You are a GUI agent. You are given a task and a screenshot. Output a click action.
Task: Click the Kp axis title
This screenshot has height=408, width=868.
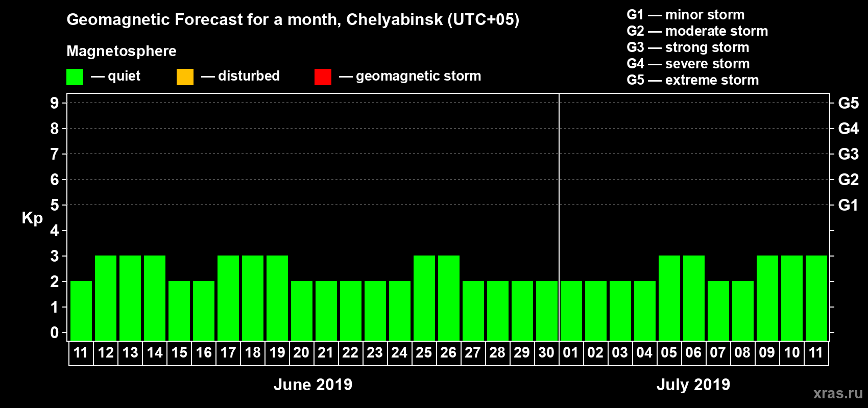point(32,218)
